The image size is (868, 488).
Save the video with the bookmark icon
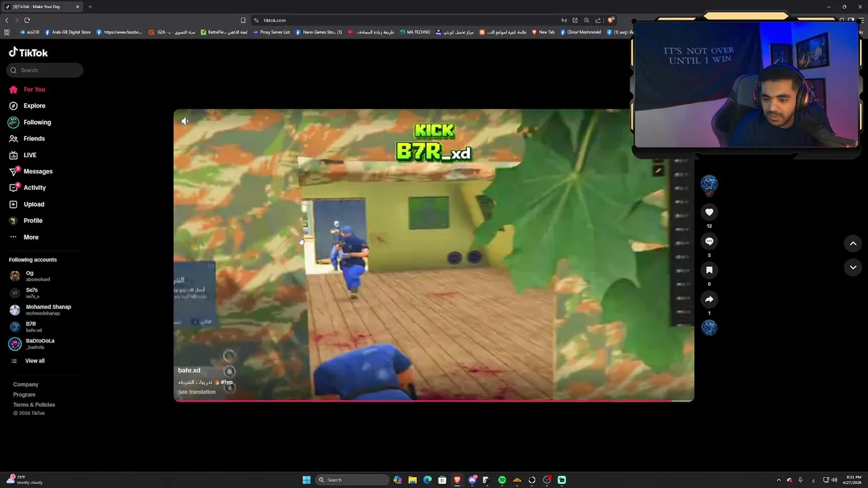(x=709, y=270)
